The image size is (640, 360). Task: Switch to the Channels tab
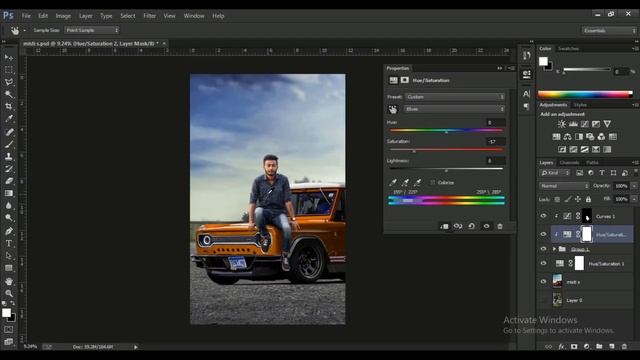tap(569, 162)
